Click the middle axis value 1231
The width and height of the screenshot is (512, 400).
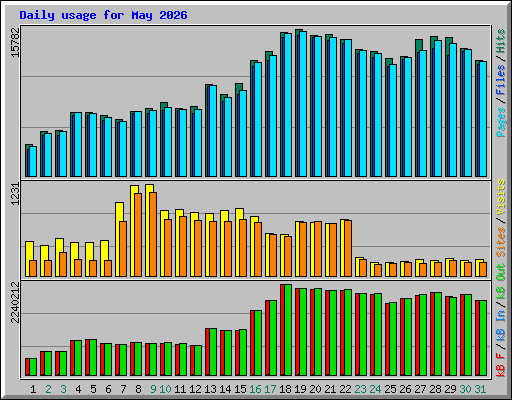click(16, 194)
